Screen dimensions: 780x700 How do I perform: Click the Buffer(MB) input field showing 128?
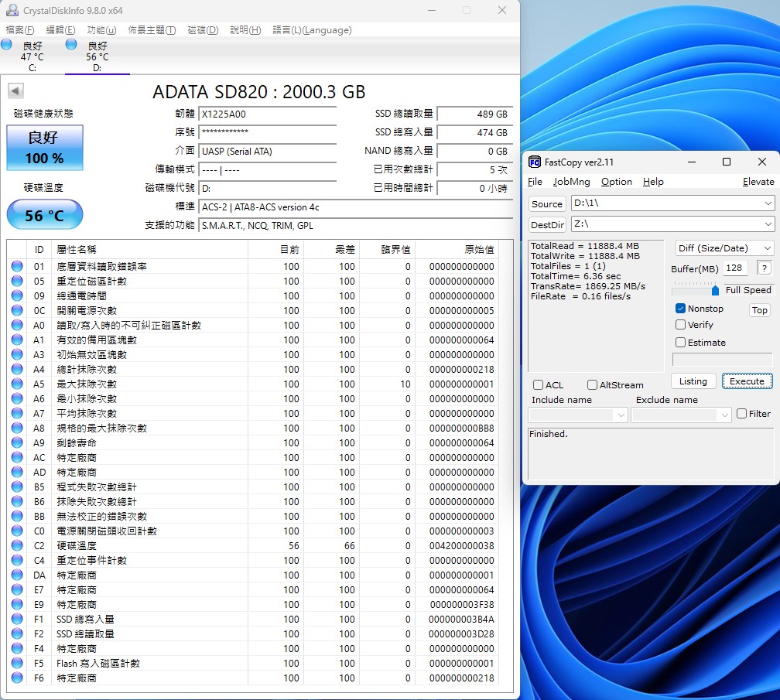click(735, 268)
